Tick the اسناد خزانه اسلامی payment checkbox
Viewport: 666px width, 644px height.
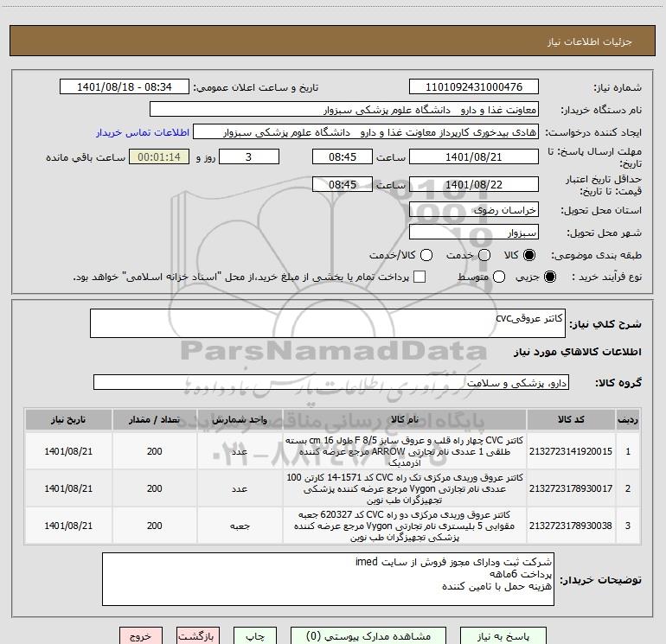click(x=419, y=277)
